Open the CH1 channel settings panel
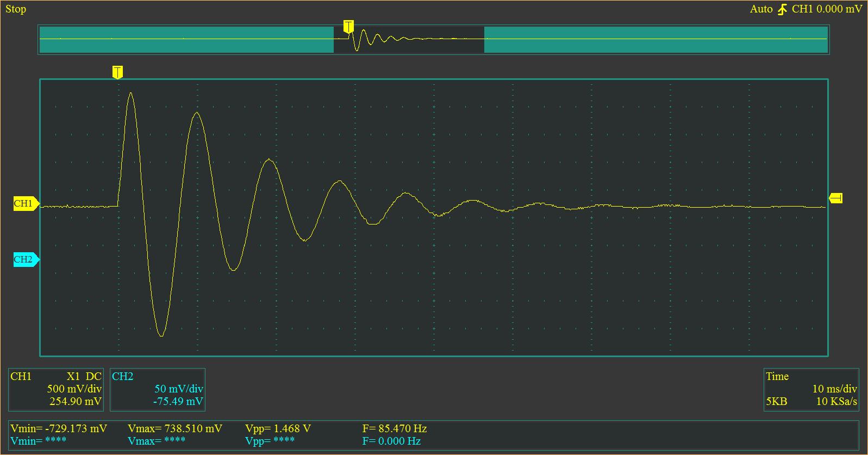The height and width of the screenshot is (455, 868). pyautogui.click(x=56, y=389)
